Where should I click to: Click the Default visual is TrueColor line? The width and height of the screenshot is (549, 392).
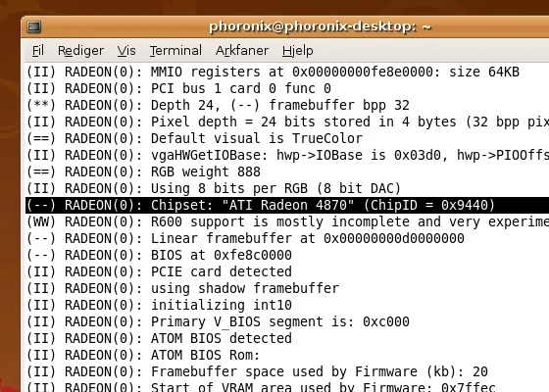click(195, 138)
